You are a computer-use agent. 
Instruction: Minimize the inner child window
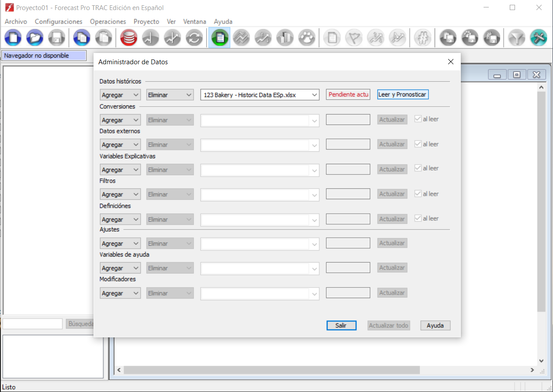pos(497,75)
